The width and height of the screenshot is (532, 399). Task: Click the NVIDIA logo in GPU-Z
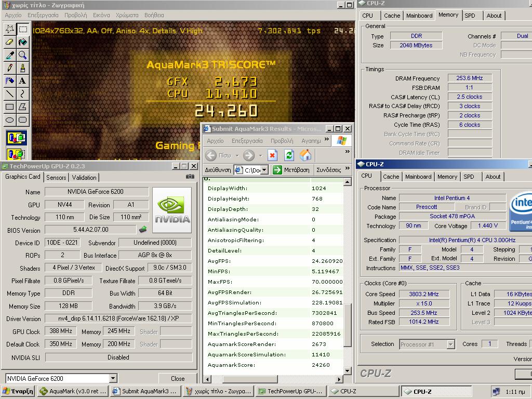tap(172, 210)
